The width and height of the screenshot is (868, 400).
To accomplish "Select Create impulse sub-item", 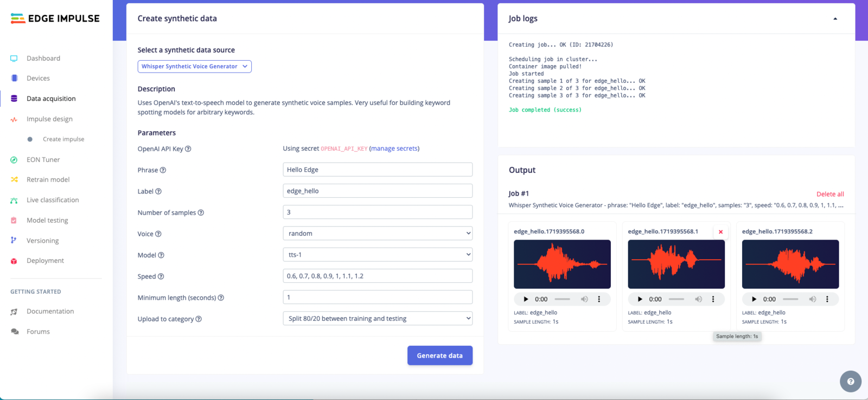I will tap(63, 139).
